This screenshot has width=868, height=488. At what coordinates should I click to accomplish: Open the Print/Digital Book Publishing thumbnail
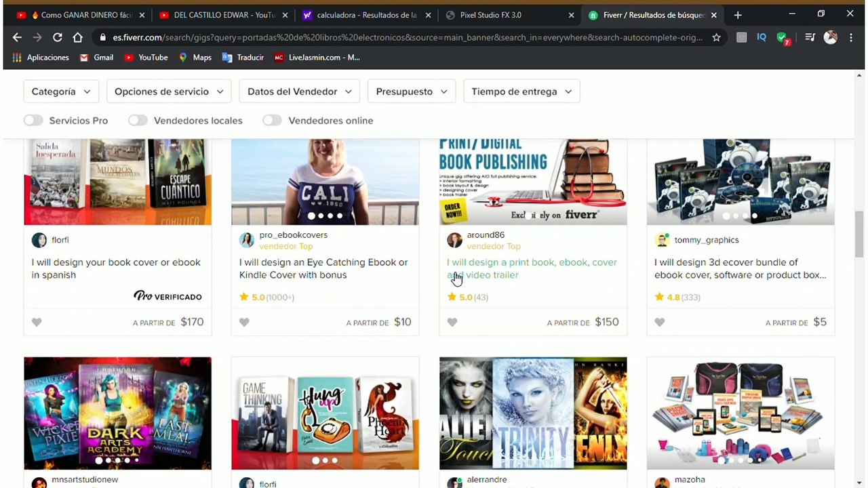[x=533, y=182]
